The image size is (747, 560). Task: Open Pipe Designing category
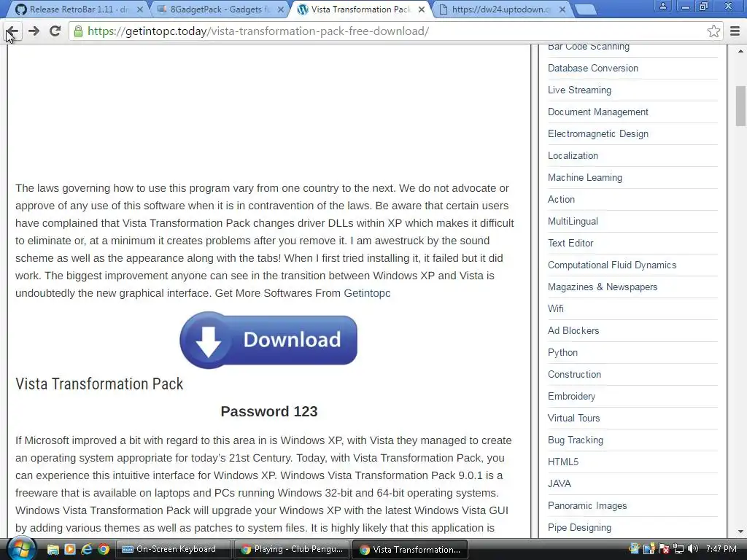(x=579, y=528)
